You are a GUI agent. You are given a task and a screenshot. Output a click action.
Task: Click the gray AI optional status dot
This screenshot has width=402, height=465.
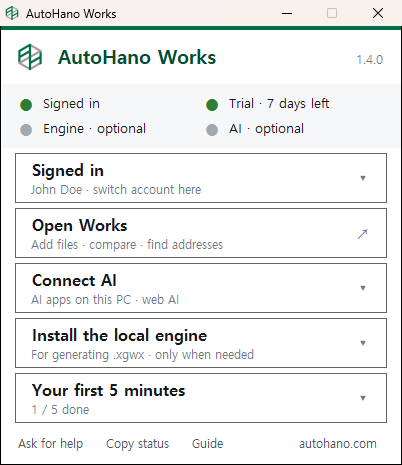click(x=212, y=130)
